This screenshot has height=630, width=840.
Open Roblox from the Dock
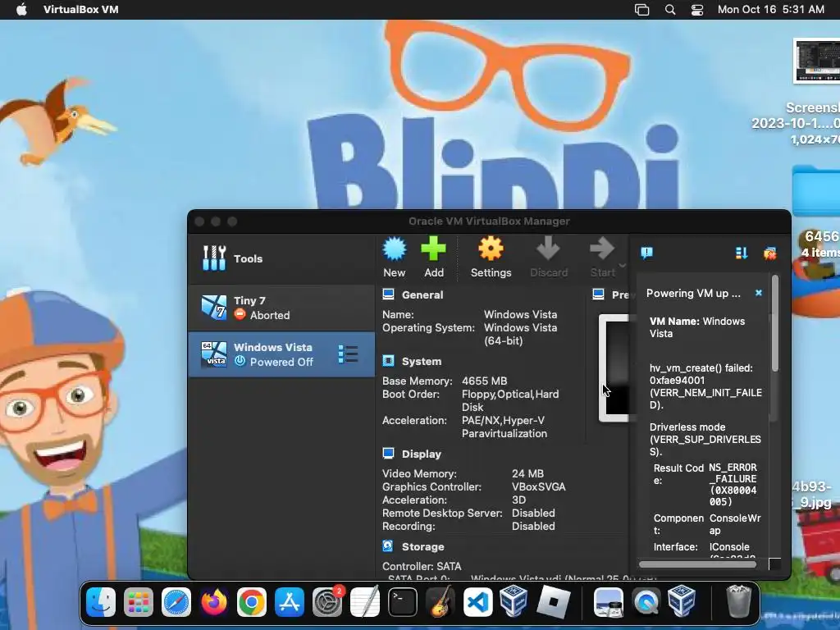(x=553, y=602)
